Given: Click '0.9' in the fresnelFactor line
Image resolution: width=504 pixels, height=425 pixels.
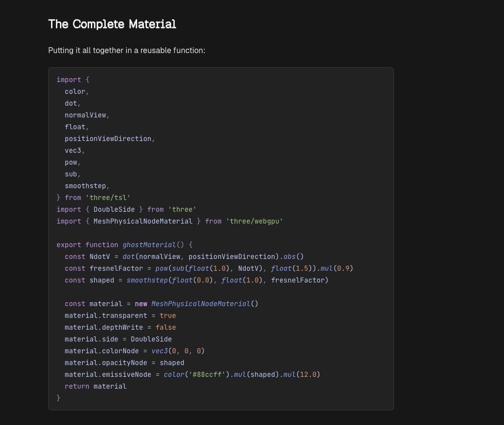Looking at the screenshot, I should (x=343, y=268).
